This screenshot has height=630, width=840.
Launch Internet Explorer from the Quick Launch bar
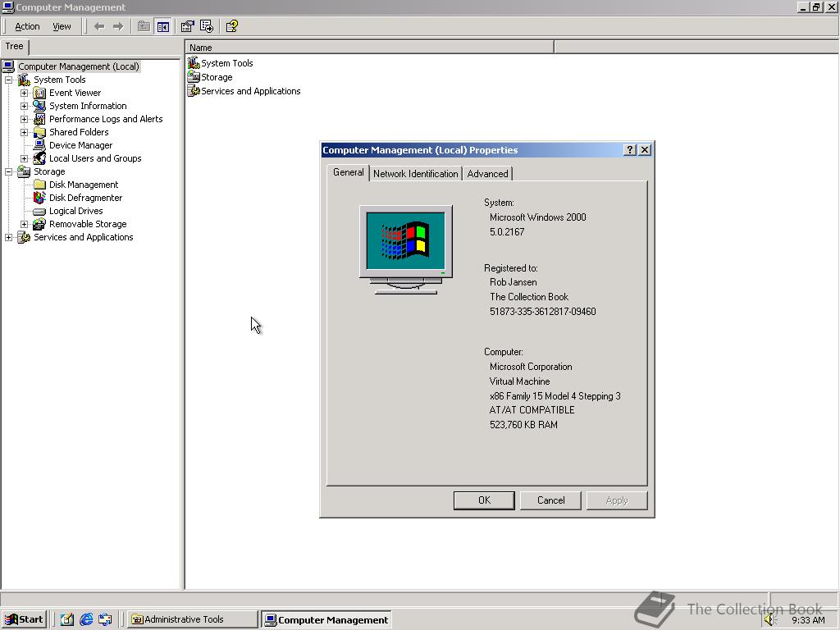(85, 619)
